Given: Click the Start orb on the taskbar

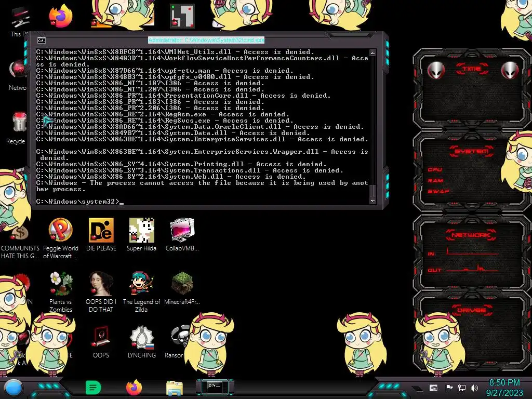Looking at the screenshot, I should pyautogui.click(x=14, y=389).
